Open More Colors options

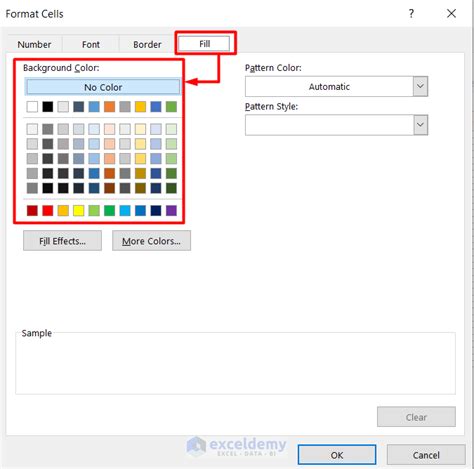coord(151,241)
